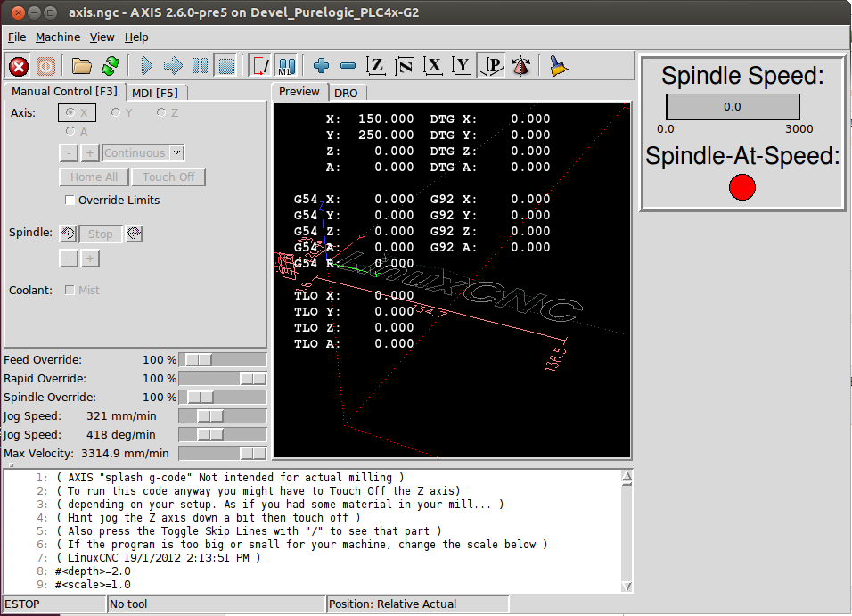Open the File menu

pyautogui.click(x=17, y=37)
